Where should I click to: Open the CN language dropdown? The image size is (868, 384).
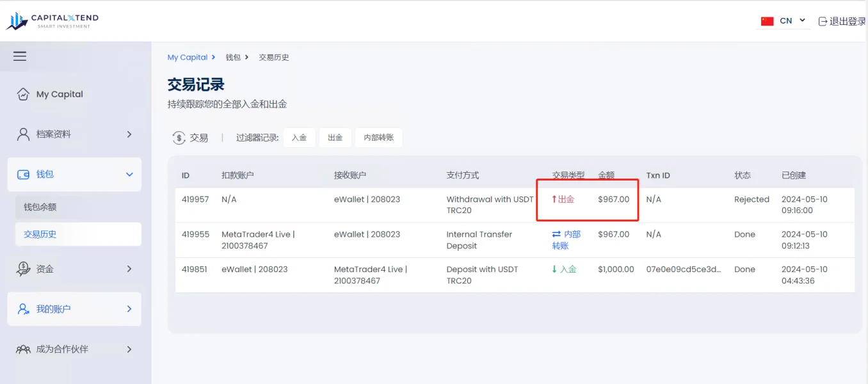coord(784,21)
